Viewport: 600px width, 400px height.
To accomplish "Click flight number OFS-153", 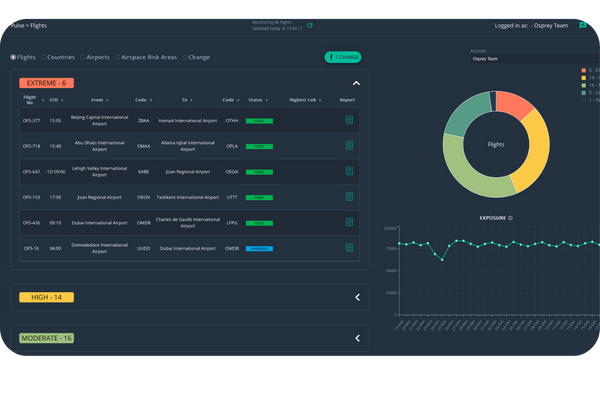I will point(31,198).
